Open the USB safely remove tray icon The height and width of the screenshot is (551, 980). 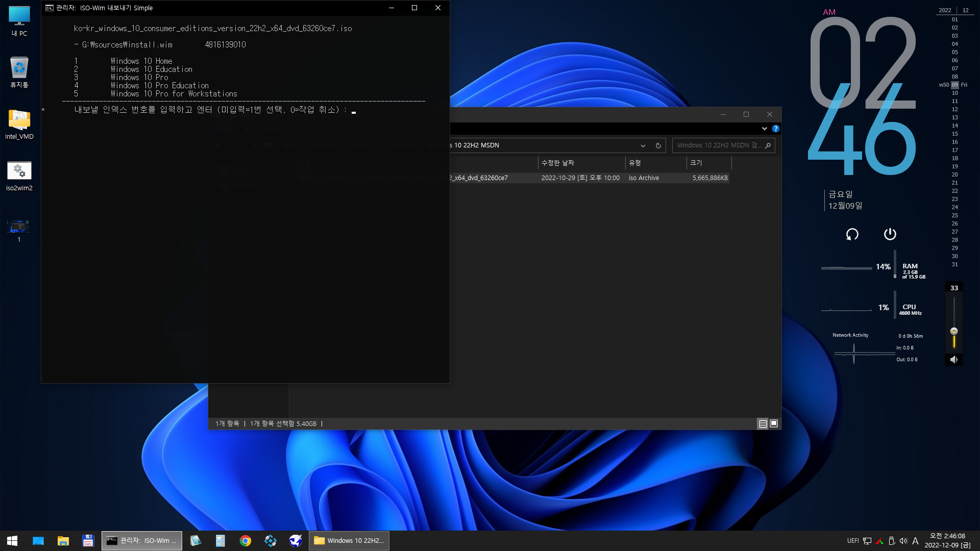892,541
